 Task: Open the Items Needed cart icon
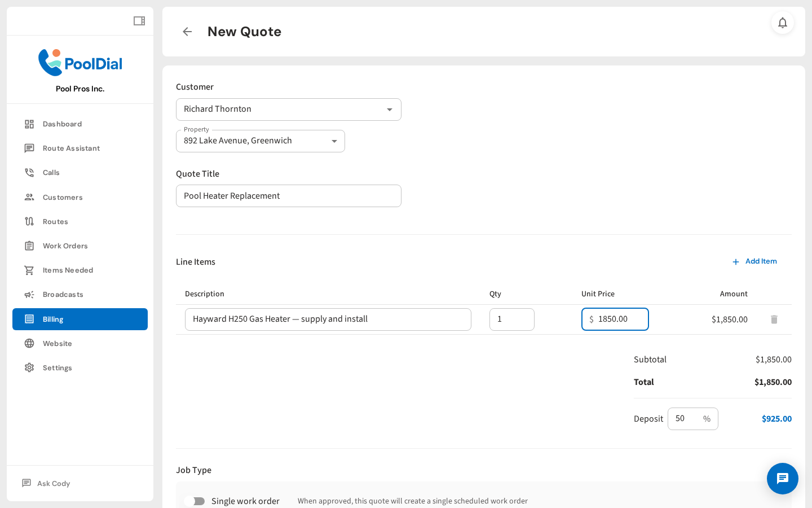29,270
